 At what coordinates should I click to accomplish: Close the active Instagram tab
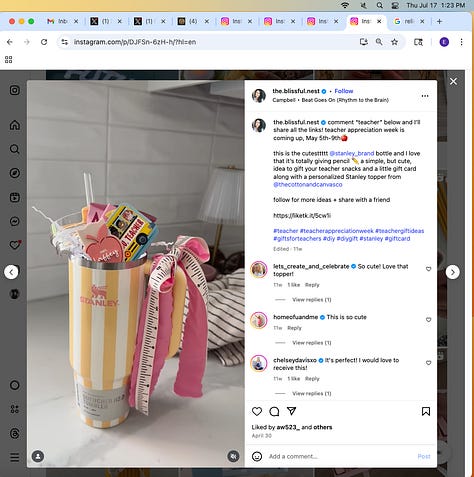point(379,21)
